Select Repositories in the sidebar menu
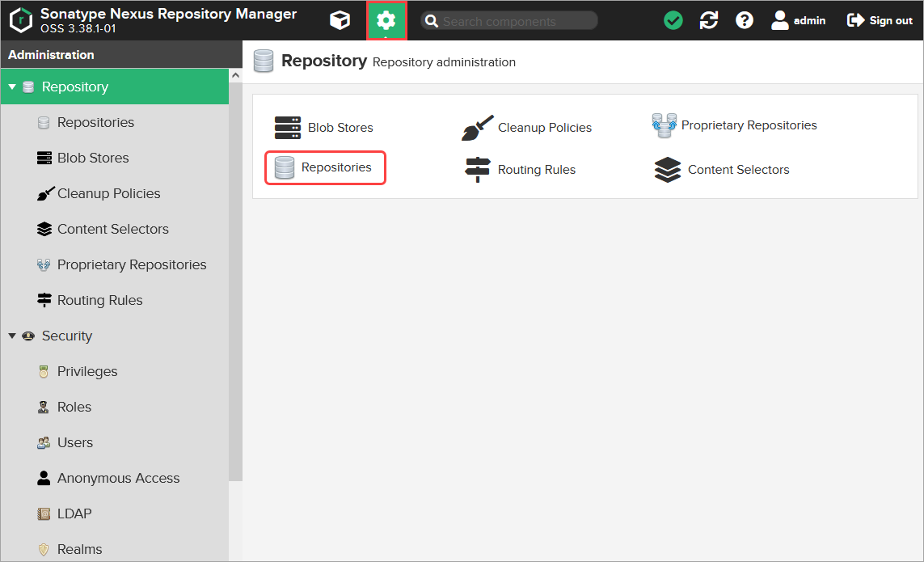This screenshot has height=562, width=924. tap(95, 123)
